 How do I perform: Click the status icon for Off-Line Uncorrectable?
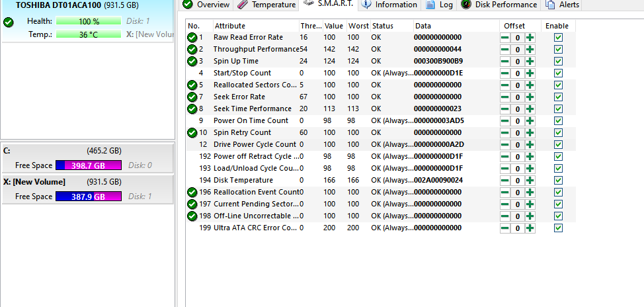click(192, 216)
